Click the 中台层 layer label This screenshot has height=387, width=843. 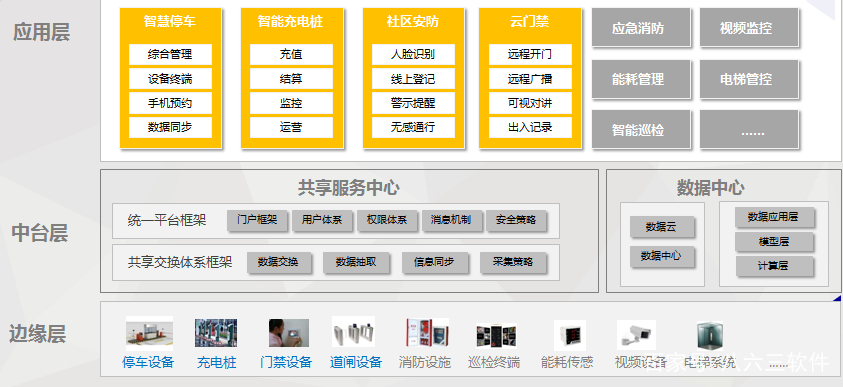pyautogui.click(x=40, y=233)
